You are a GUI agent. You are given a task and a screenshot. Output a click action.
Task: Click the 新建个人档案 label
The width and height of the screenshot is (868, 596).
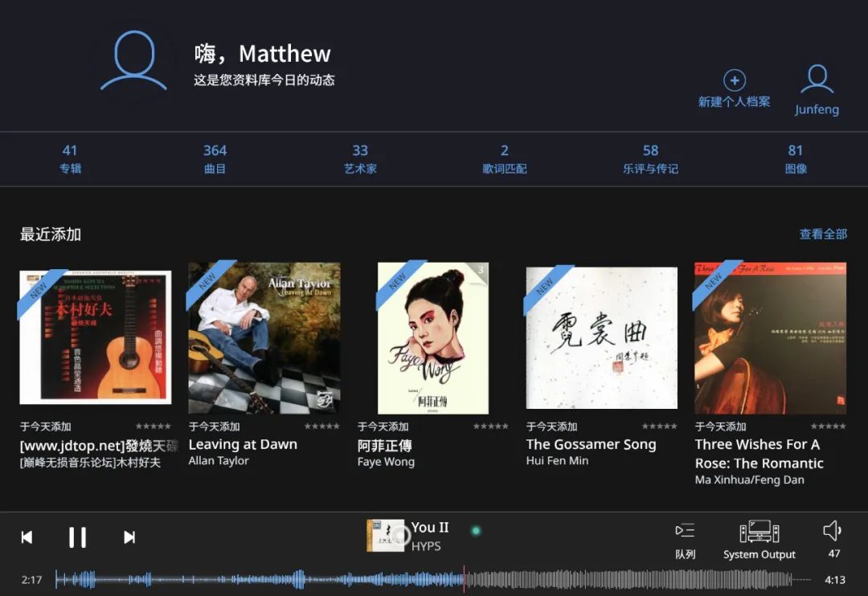point(734,102)
